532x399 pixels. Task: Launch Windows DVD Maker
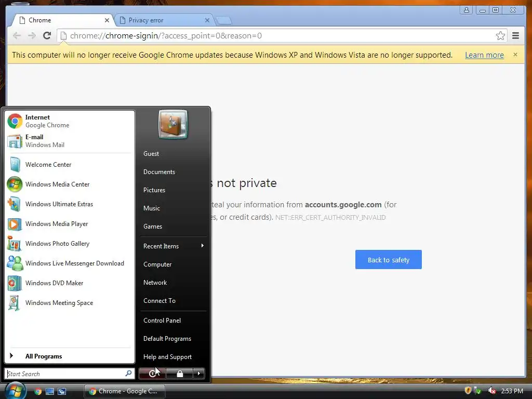pyautogui.click(x=70, y=283)
